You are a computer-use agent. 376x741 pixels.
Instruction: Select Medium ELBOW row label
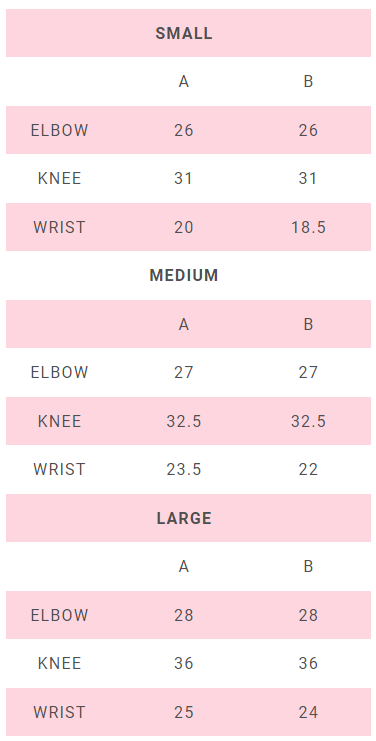[60, 372]
